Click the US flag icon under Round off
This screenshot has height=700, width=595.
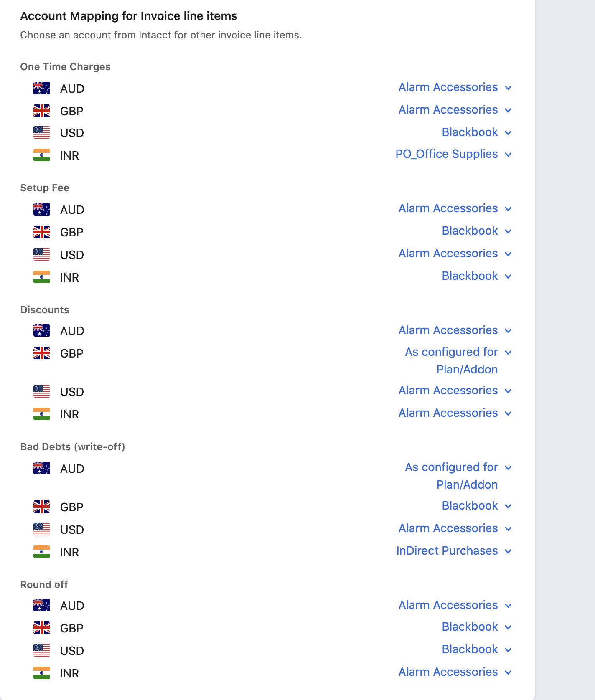[x=42, y=650]
